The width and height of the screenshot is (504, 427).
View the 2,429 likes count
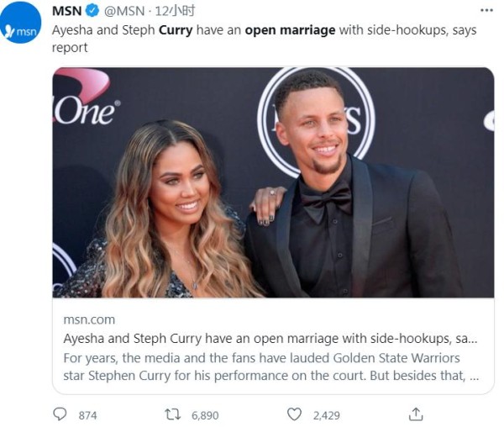click(x=327, y=415)
